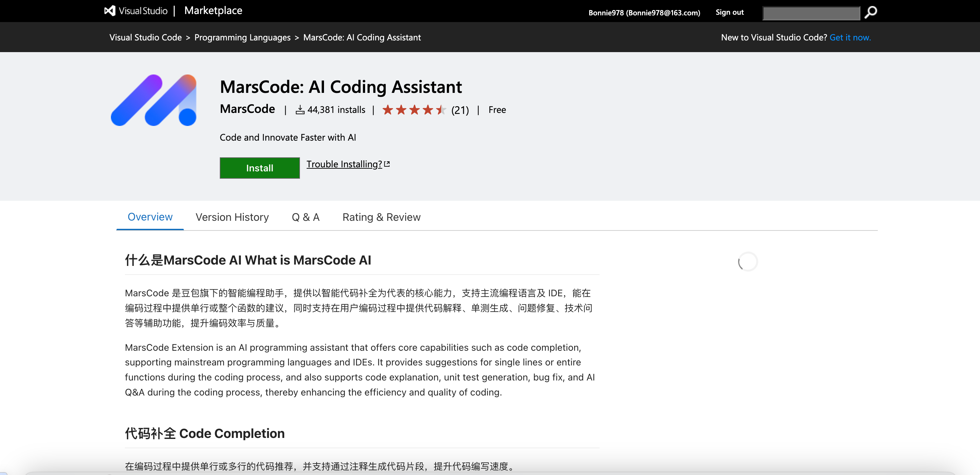Focus the marketplace search input field

coord(811,13)
